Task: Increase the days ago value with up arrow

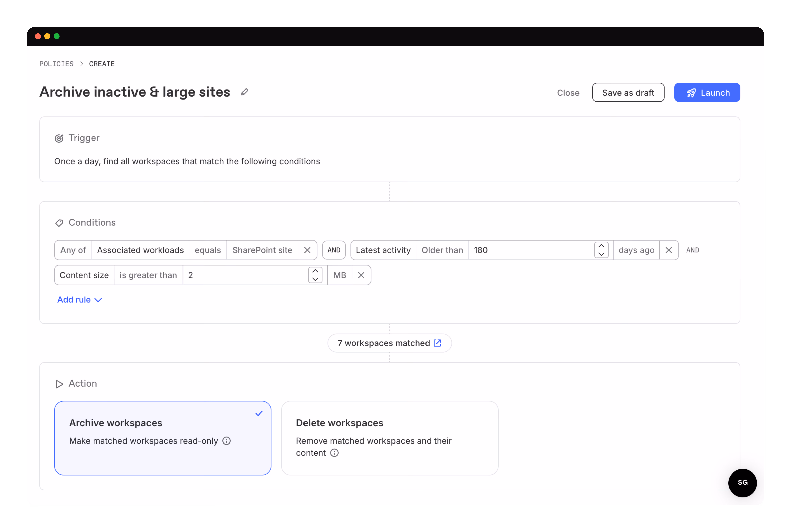Action: point(601,246)
